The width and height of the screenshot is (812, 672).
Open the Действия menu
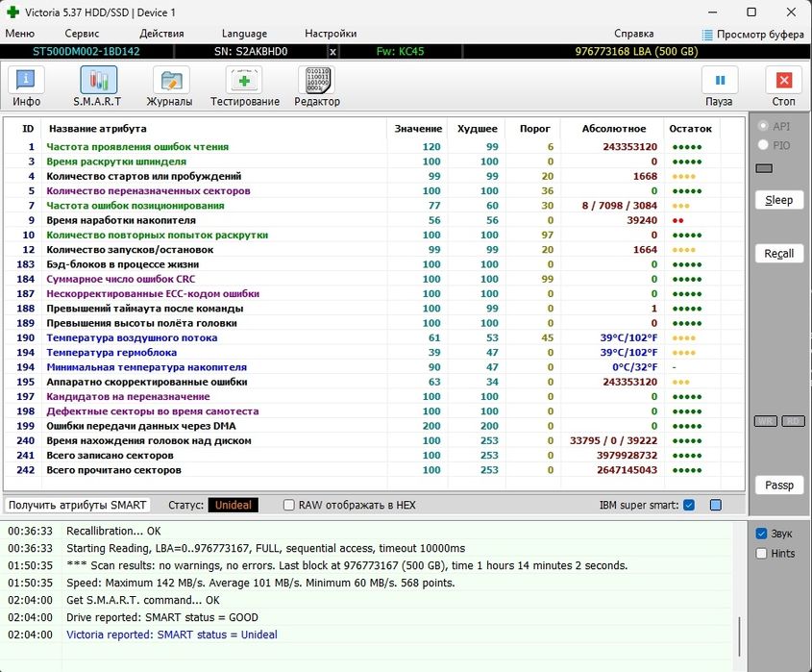(x=161, y=34)
